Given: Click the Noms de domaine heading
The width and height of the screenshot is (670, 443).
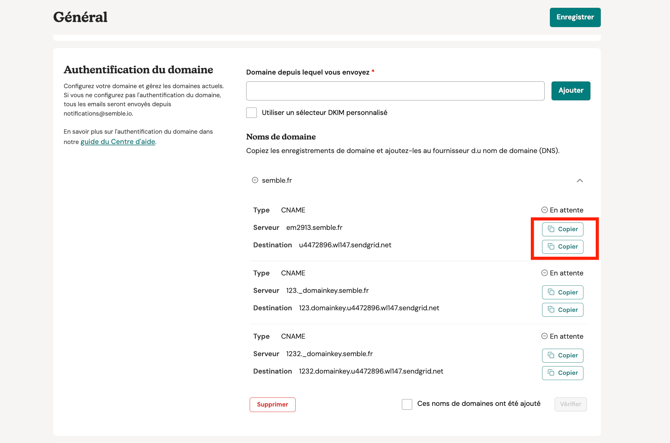Looking at the screenshot, I should [281, 137].
